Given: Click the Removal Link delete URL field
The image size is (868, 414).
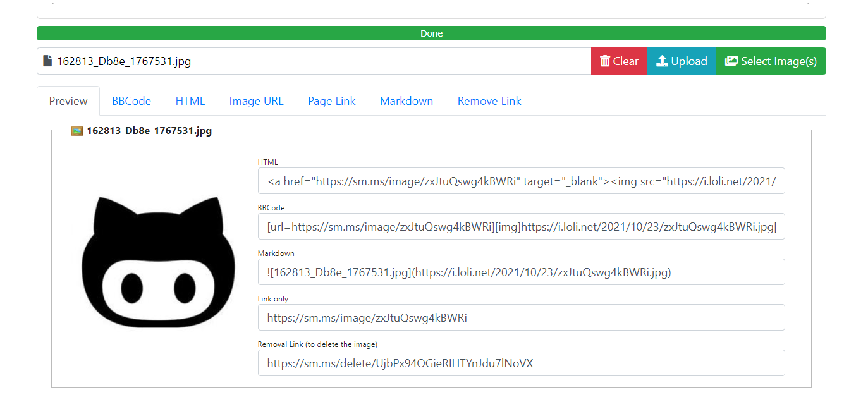Looking at the screenshot, I should click(521, 363).
